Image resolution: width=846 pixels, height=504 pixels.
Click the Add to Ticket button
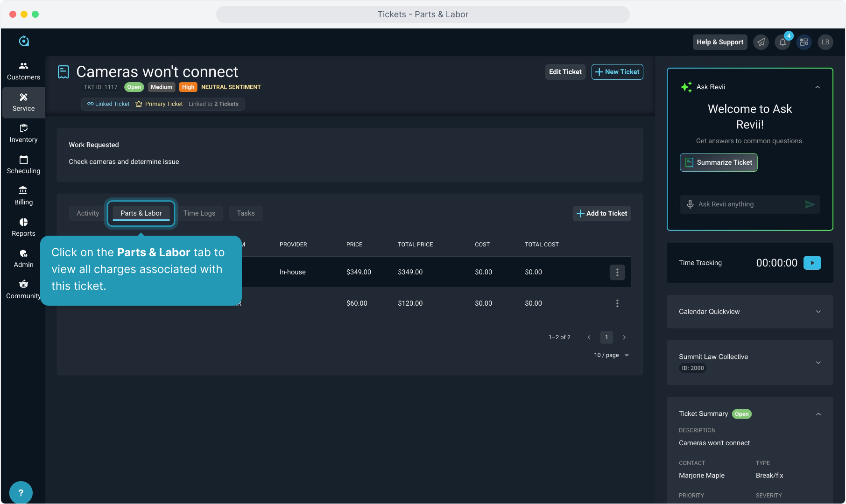tap(602, 213)
